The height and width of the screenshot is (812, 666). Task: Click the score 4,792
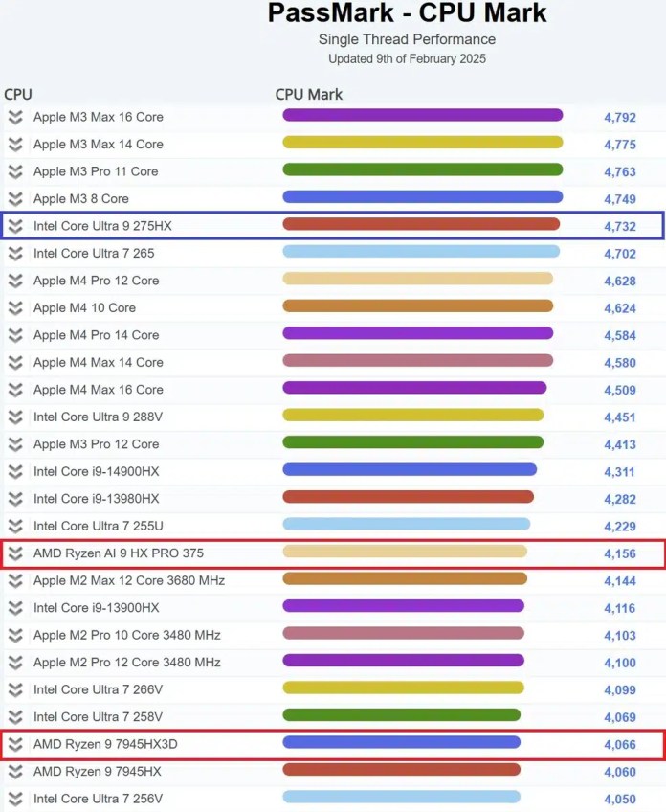[620, 118]
